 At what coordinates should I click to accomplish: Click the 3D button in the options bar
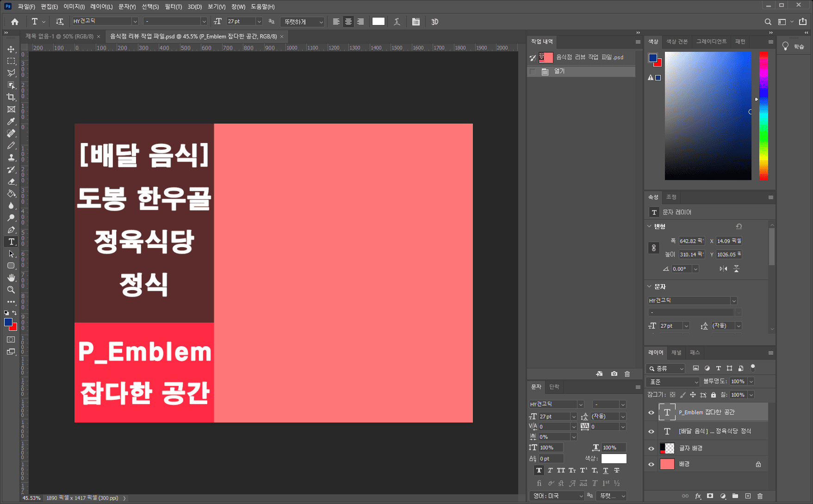click(x=434, y=21)
